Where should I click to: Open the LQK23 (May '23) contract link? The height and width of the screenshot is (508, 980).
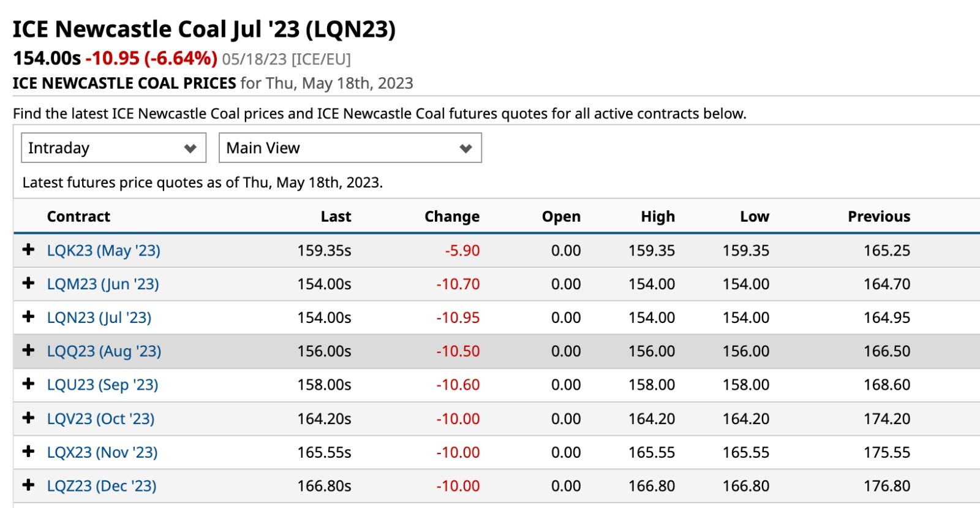pos(104,251)
